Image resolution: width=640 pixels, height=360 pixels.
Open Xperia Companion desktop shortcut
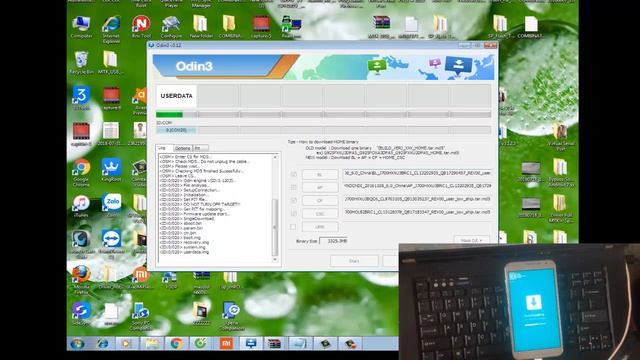click(x=231, y=316)
